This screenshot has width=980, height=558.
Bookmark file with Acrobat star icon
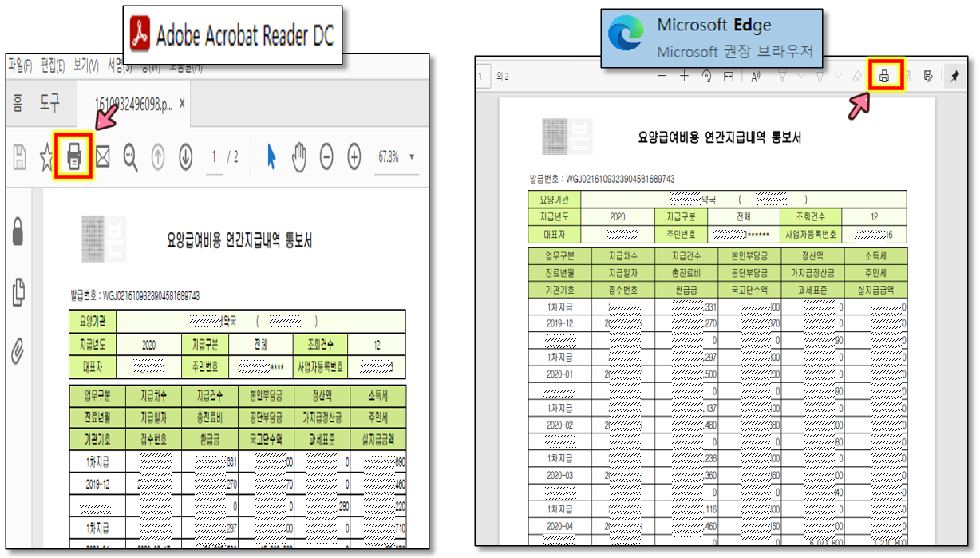(x=46, y=158)
